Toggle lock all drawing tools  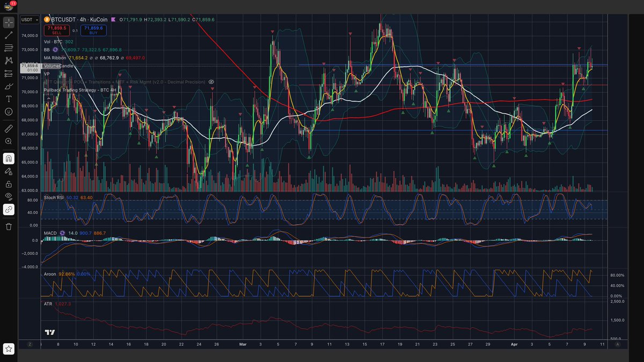[x=9, y=184]
